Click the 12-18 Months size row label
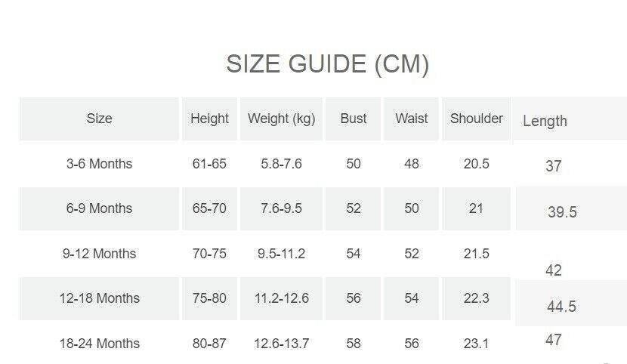The image size is (627, 364). [x=99, y=298]
